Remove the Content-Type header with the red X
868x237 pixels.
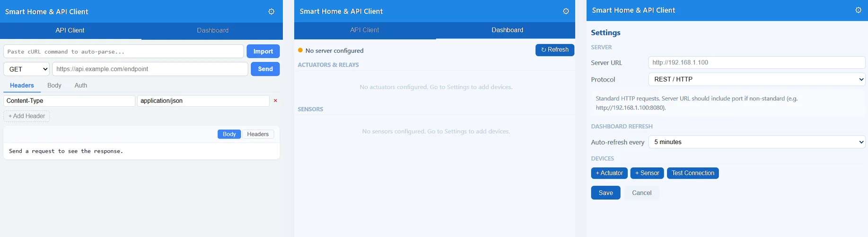point(275,100)
